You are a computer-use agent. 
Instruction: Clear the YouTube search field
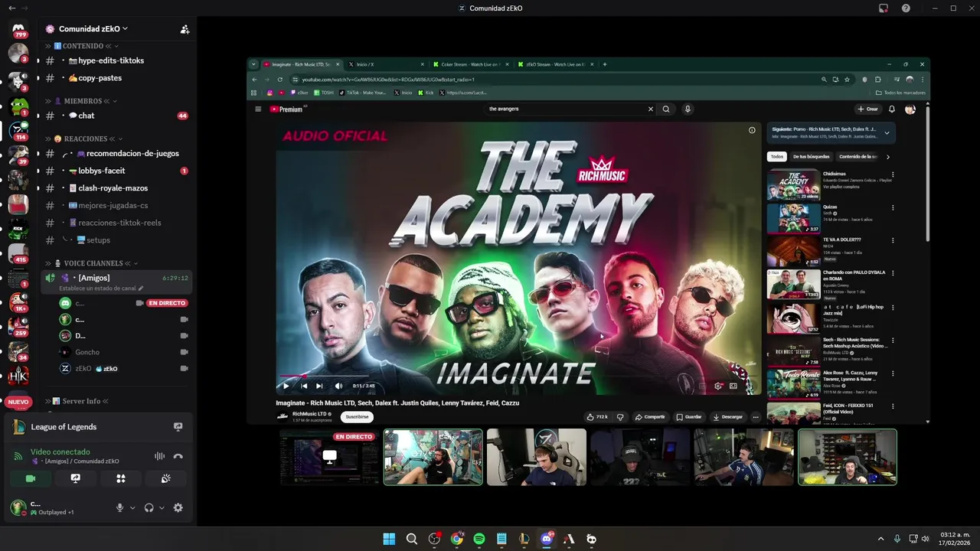(651, 109)
